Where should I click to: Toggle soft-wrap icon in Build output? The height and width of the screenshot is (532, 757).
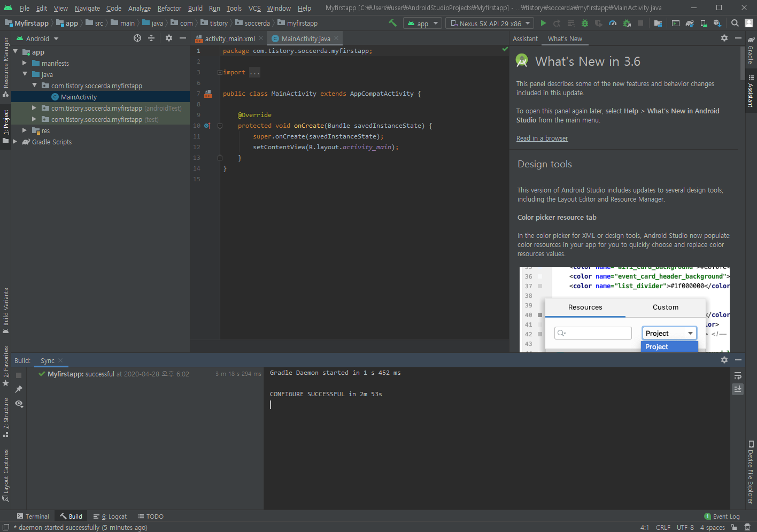click(738, 375)
